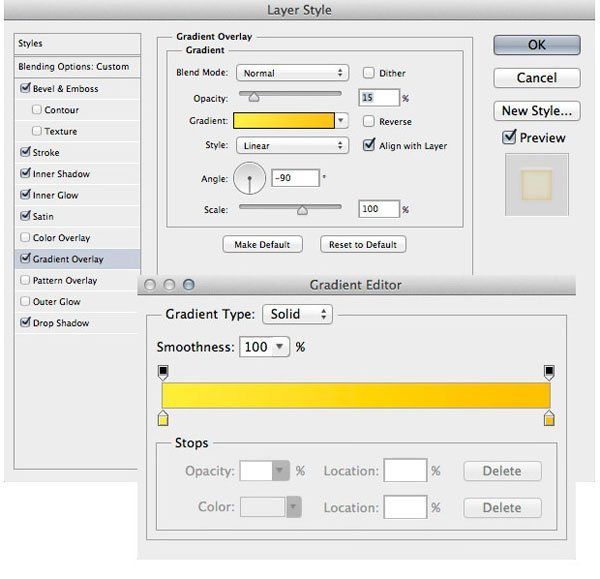600x579 pixels.
Task: Enable the Texture checkbox
Action: coord(37,131)
